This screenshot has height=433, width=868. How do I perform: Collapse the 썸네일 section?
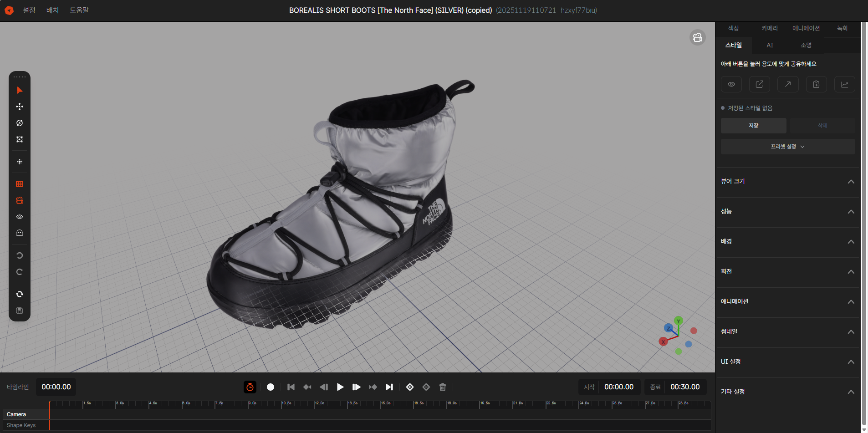point(850,332)
